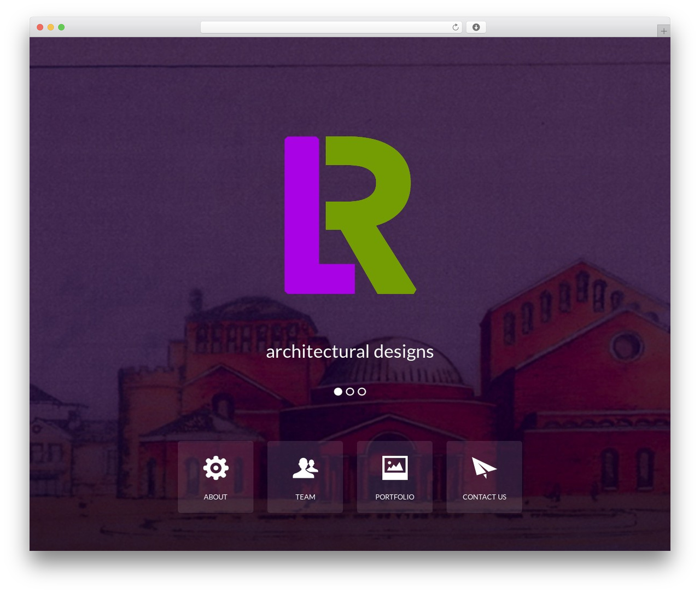Screen dimensions: 700x593
Task: Switch to the third slide dot
Action: tap(362, 392)
